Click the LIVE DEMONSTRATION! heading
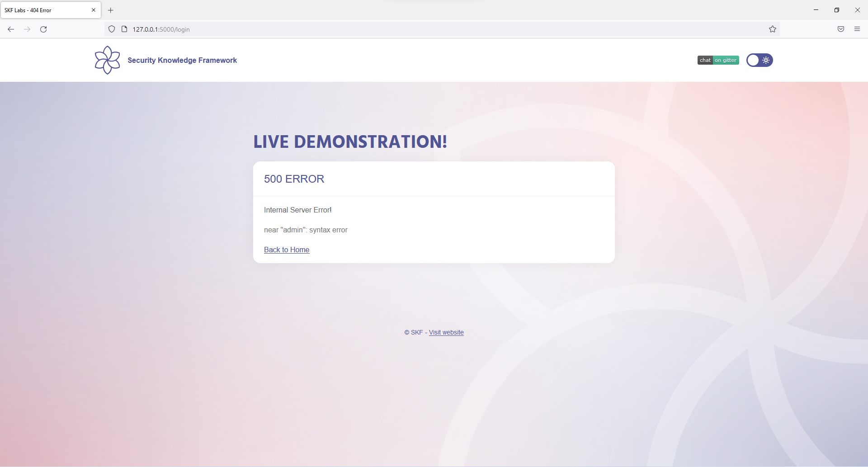The width and height of the screenshot is (868, 467). pos(350,142)
